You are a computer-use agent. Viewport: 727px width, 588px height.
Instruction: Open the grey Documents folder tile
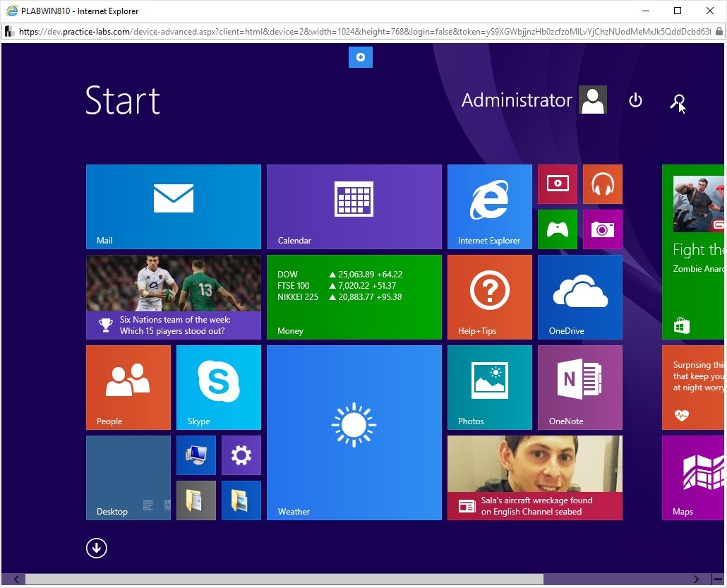click(196, 500)
